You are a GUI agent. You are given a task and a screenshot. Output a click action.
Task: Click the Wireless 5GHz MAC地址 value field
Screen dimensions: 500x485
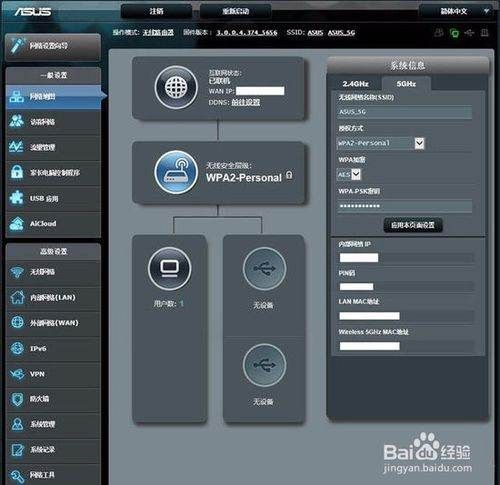point(369,346)
